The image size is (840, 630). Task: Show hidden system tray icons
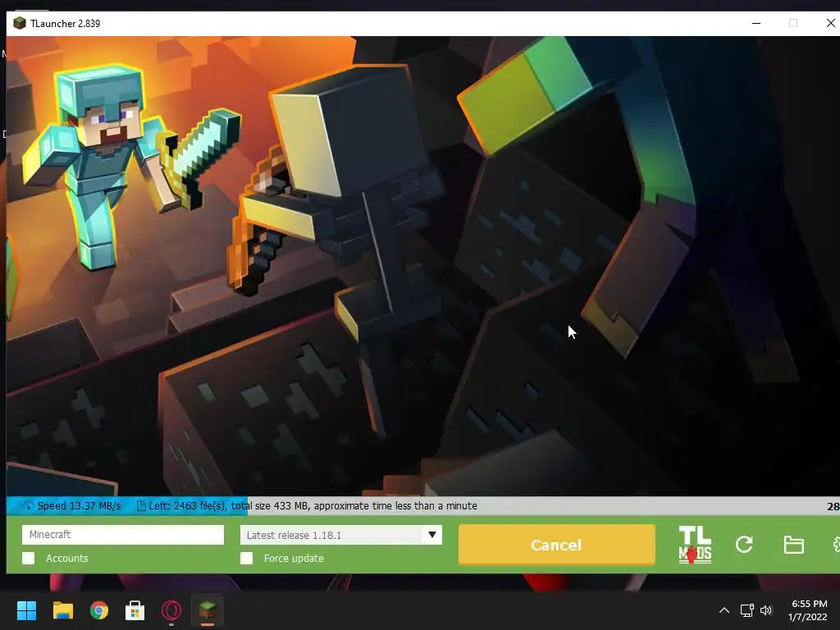724,610
